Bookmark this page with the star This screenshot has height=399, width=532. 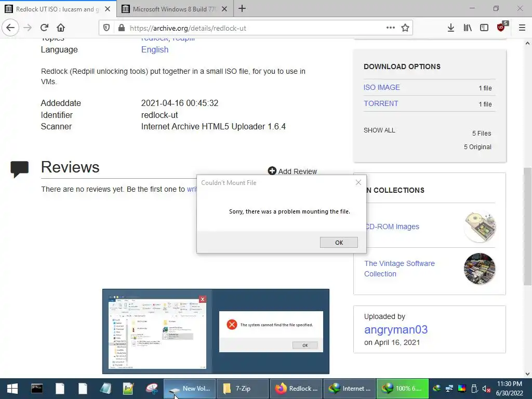[405, 28]
